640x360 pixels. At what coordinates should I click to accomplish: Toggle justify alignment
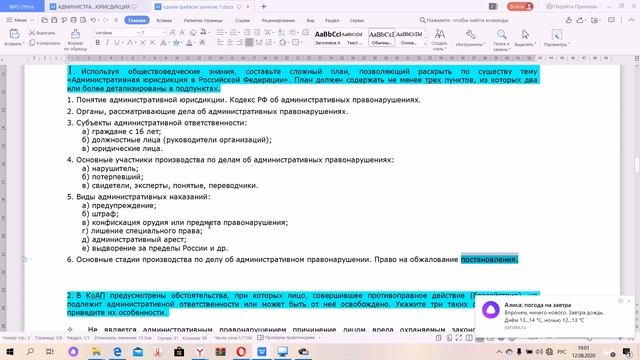(249, 42)
